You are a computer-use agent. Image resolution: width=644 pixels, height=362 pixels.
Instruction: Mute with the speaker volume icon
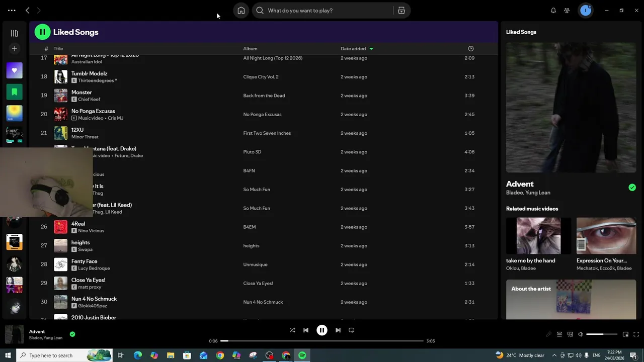581,334
